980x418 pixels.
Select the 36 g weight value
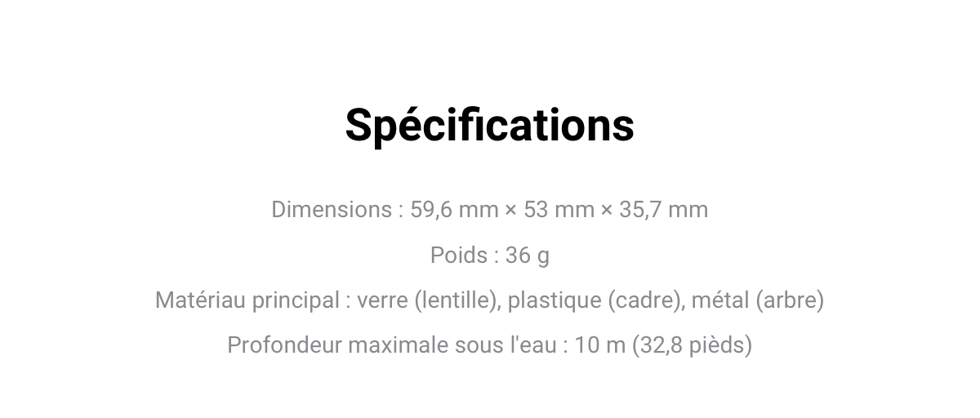(528, 256)
